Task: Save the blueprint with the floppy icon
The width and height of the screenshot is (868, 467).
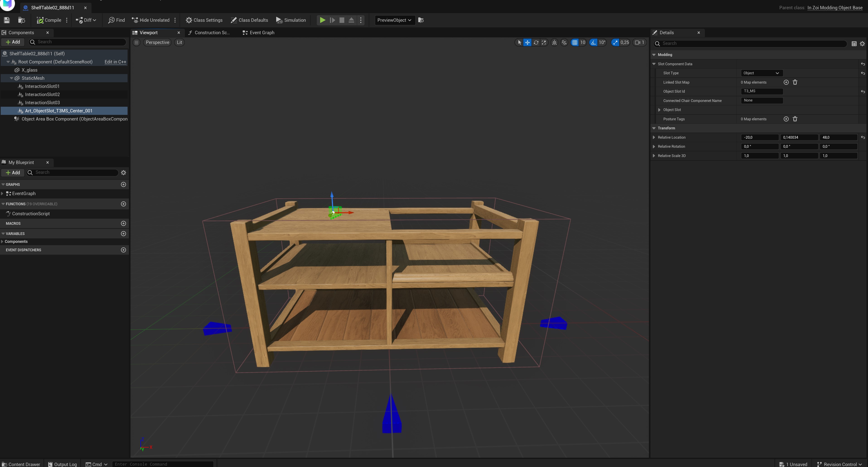Action: [6, 20]
